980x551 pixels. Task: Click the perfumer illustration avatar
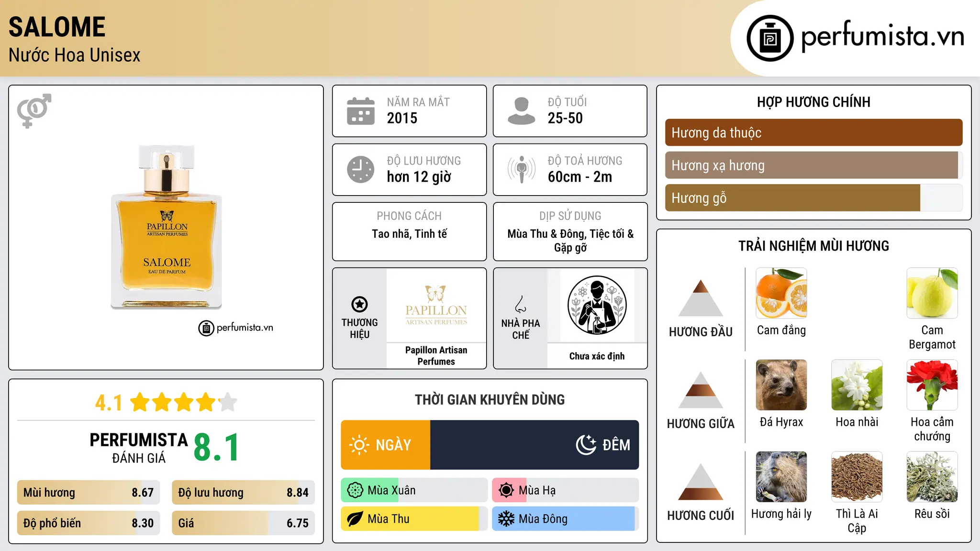pyautogui.click(x=597, y=305)
